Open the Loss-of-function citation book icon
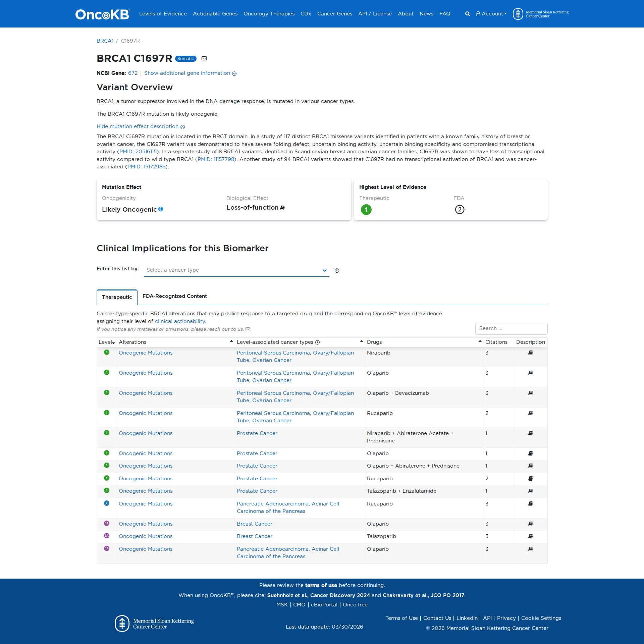Screen dimensions: 644x644 [x=282, y=208]
